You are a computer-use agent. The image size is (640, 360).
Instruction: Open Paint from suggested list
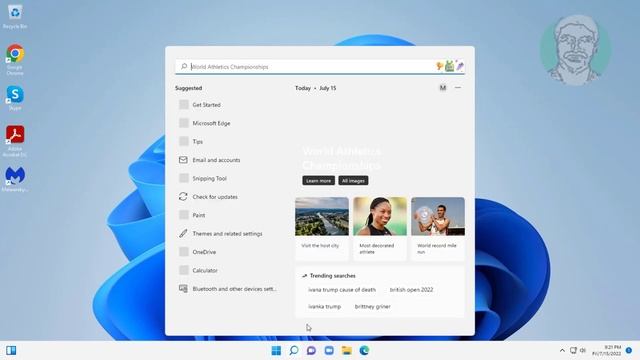[228, 215]
